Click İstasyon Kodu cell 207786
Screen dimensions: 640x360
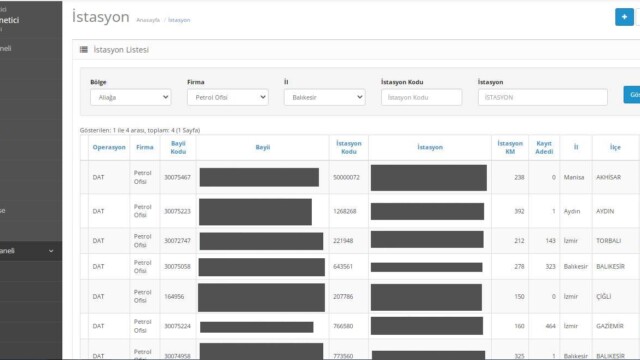(x=343, y=297)
